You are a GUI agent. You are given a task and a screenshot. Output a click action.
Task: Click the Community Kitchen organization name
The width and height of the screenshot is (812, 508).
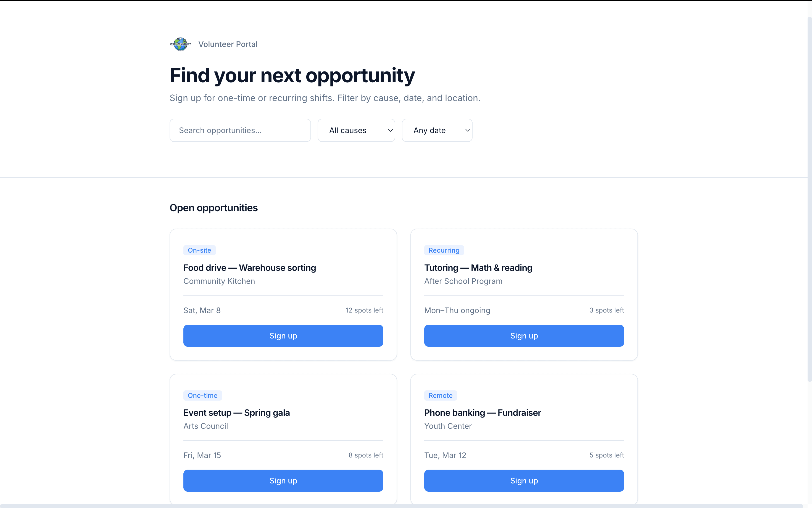(218, 281)
